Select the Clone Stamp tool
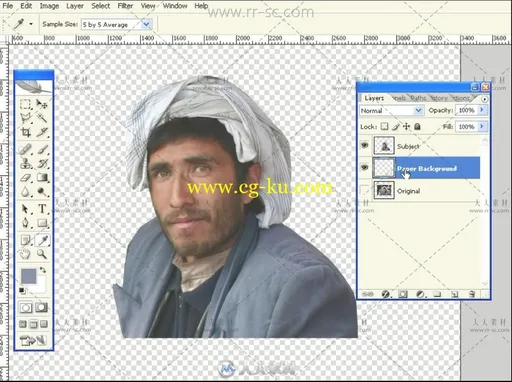 point(26,163)
